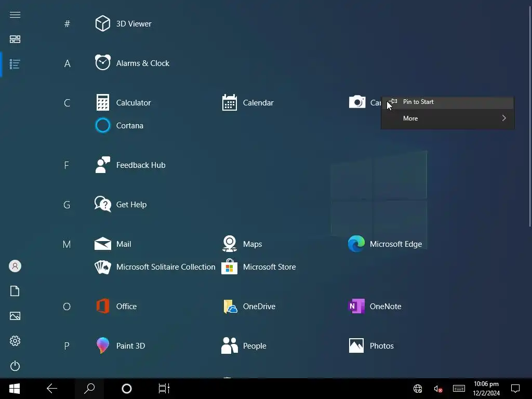Screen dimensions: 532x399
Task: Click the letter C group header
Action: tap(67, 103)
